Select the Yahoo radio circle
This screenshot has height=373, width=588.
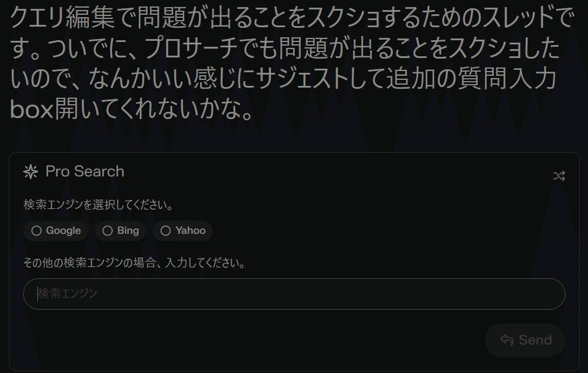pos(166,230)
